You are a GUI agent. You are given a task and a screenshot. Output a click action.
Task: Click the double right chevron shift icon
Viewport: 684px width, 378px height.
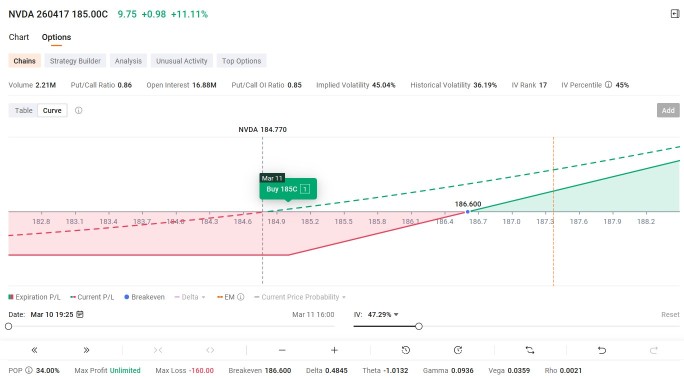point(86,350)
